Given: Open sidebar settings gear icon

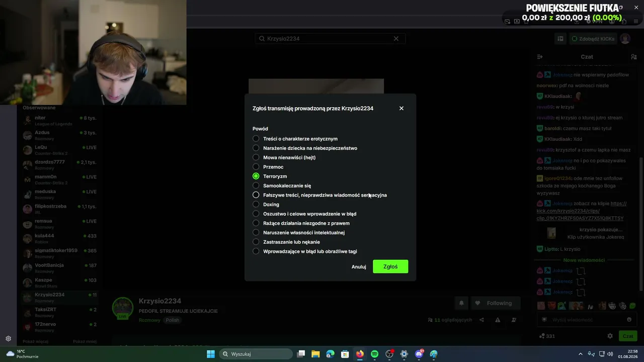Looking at the screenshot, I should [8, 339].
